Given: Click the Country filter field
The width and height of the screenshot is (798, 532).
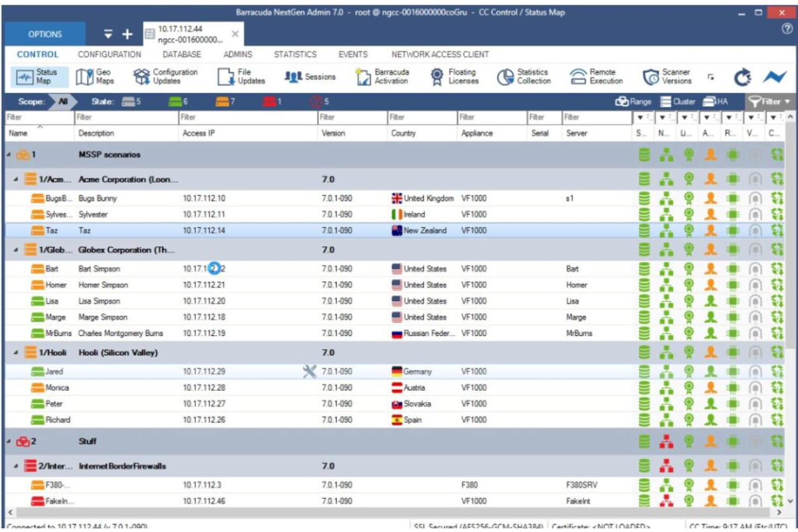Looking at the screenshot, I should click(x=422, y=117).
